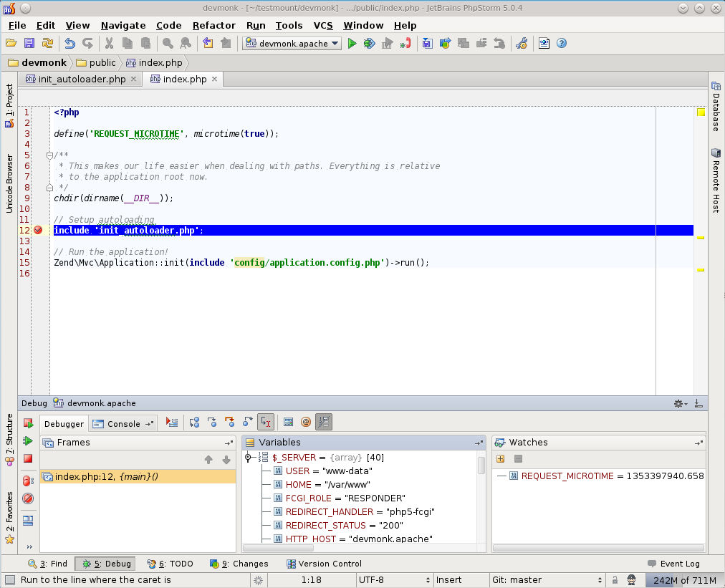
Task: Toggle the Run to Cursor button
Action: pyautogui.click(x=266, y=422)
